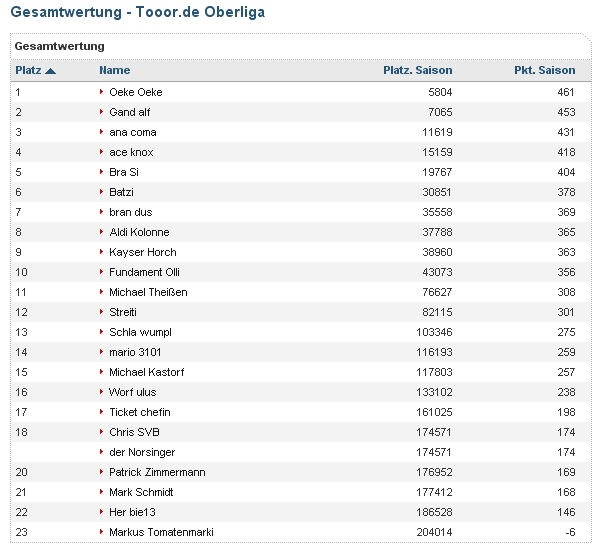Select the Fundament Olli entry
Viewport: 596px width, 549px height.
click(144, 272)
